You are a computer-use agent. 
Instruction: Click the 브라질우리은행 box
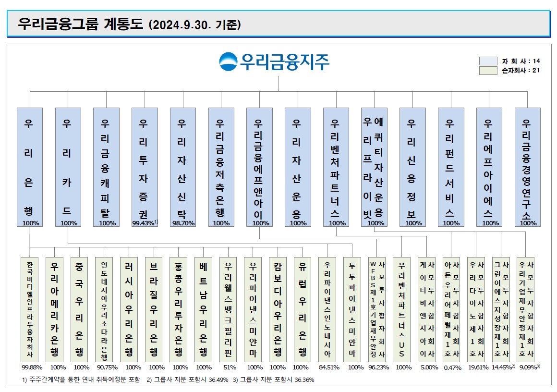pyautogui.click(x=154, y=309)
